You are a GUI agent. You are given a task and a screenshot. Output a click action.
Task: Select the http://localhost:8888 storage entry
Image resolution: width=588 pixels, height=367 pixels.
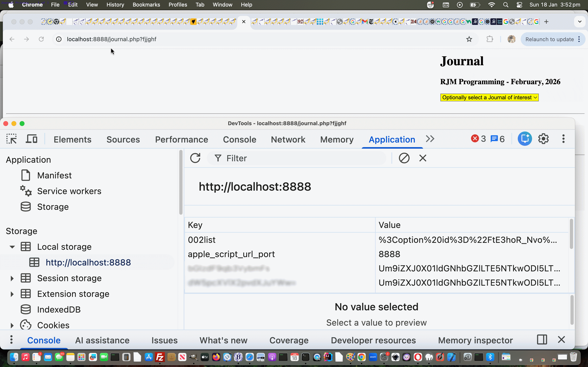click(x=88, y=262)
